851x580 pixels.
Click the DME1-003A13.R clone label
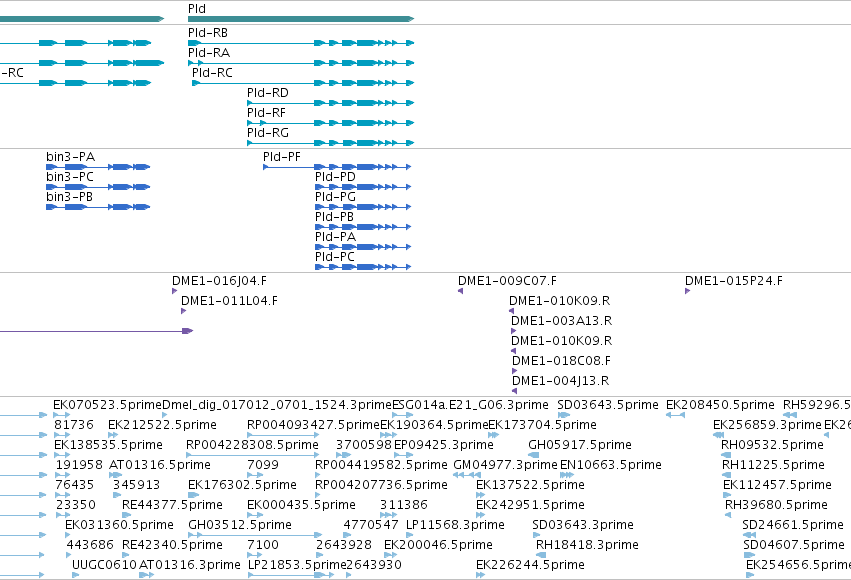tap(562, 322)
